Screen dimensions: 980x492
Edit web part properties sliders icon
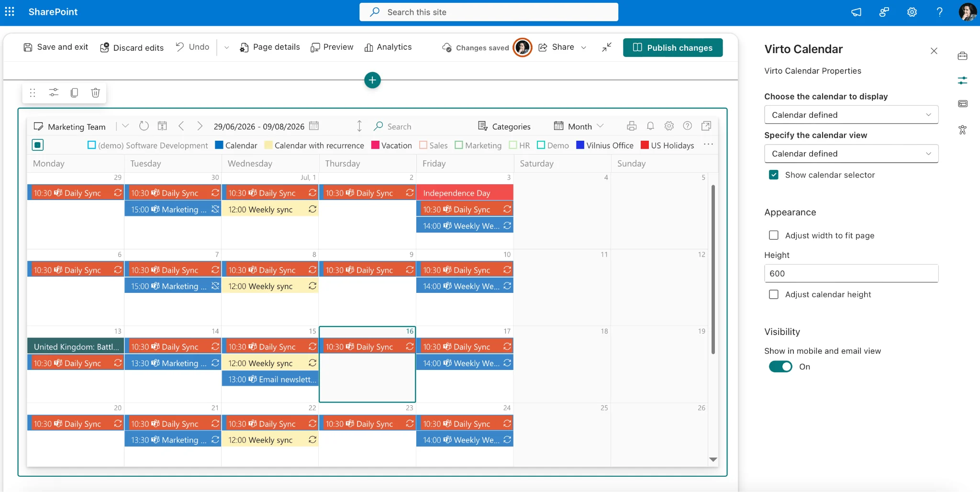pos(54,93)
